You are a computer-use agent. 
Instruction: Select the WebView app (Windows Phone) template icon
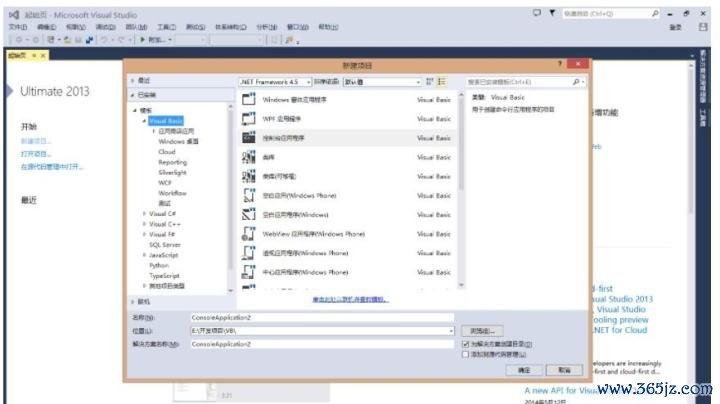(x=248, y=234)
